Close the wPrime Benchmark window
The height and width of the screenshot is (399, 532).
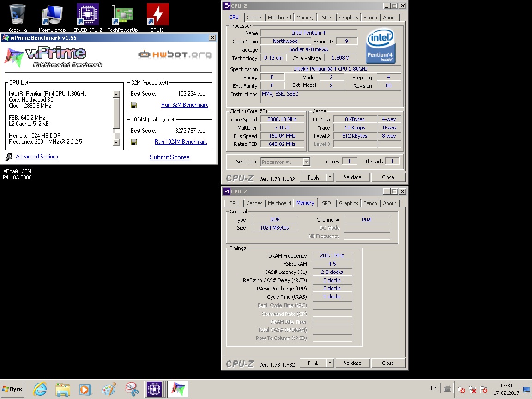click(x=212, y=38)
